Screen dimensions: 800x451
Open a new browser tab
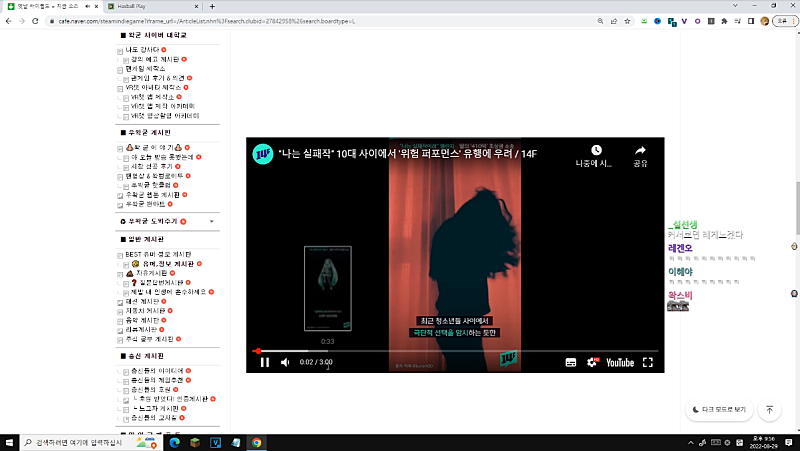(212, 6)
